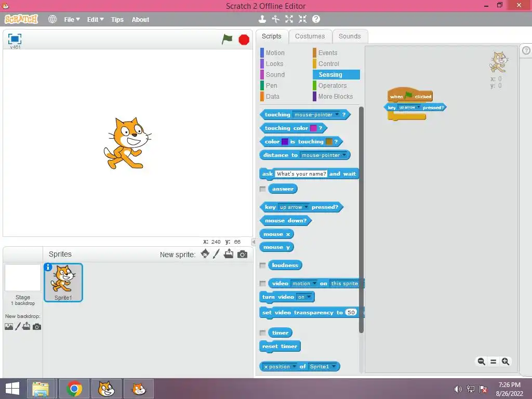
Task: Expand palette key up arrow dropdown
Action: point(306,207)
